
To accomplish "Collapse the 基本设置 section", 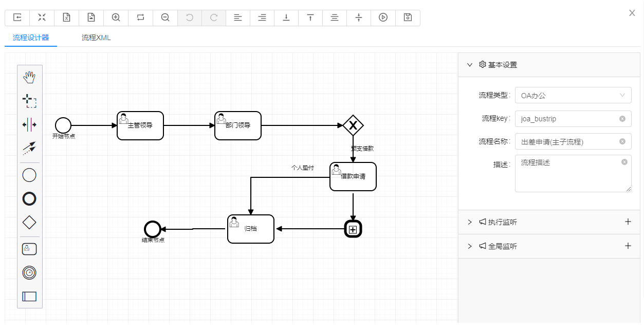I will (469, 65).
